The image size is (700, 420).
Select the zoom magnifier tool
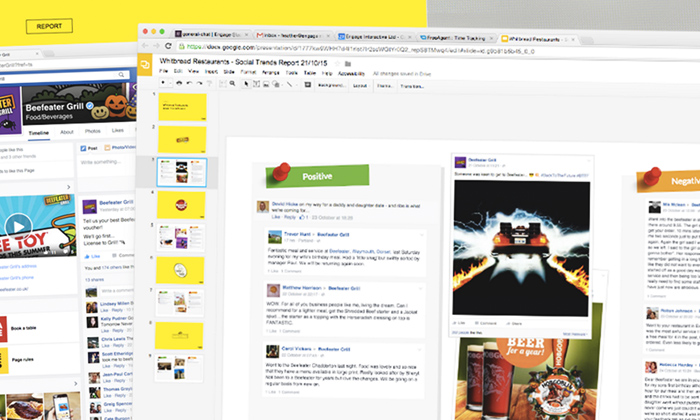point(233,83)
